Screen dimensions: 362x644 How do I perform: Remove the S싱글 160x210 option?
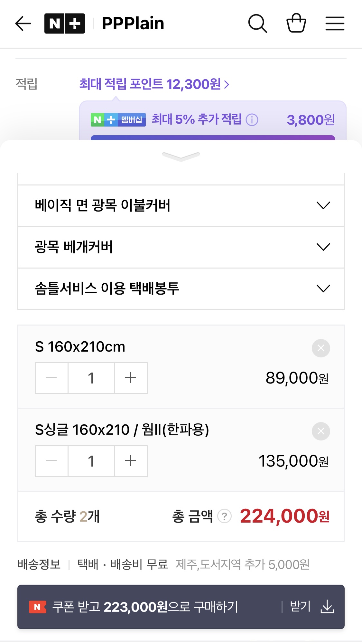click(x=321, y=431)
